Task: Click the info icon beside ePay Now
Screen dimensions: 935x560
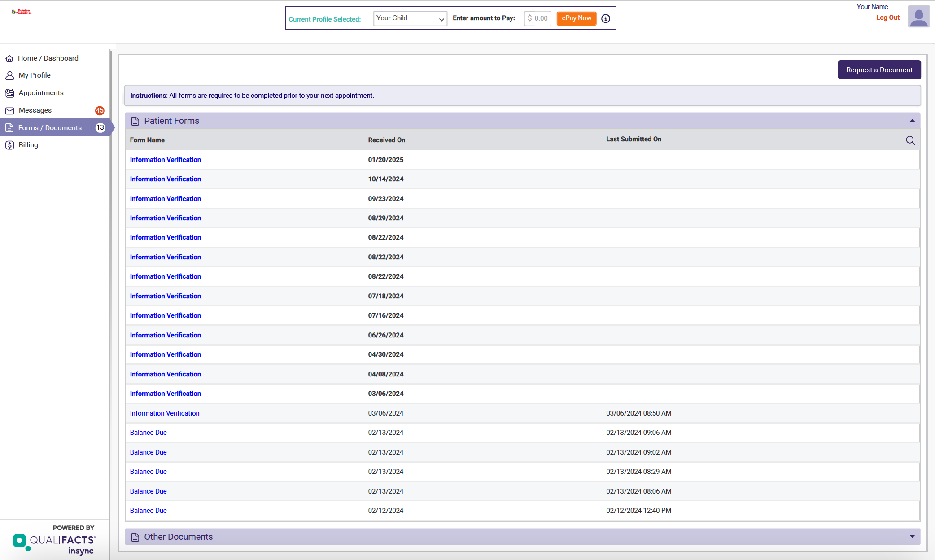Action: pos(606,18)
